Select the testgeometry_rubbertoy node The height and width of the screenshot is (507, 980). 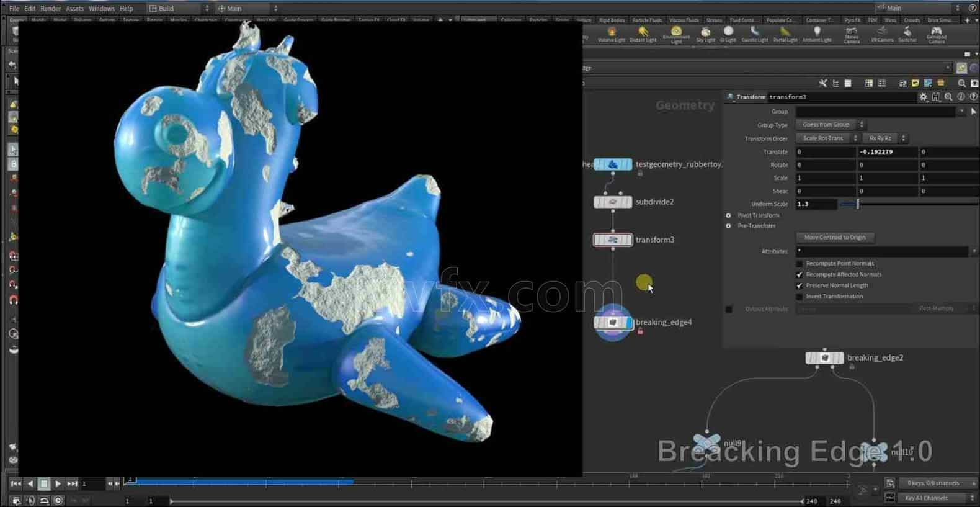613,164
